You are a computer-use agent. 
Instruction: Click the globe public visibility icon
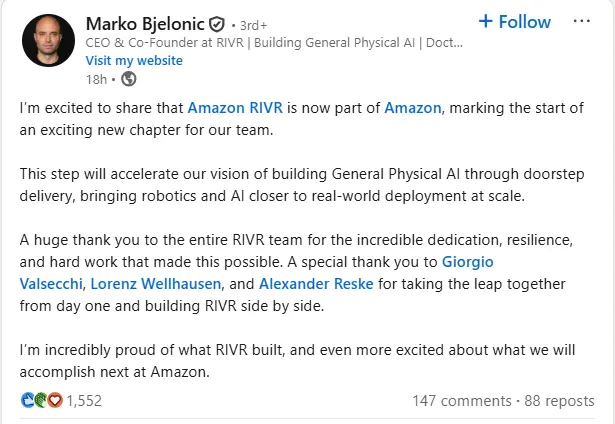128,79
